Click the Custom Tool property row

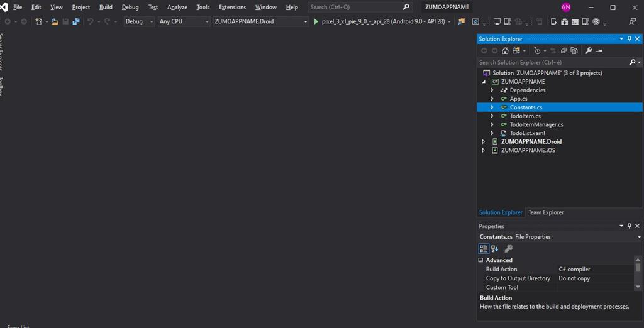pos(556,287)
